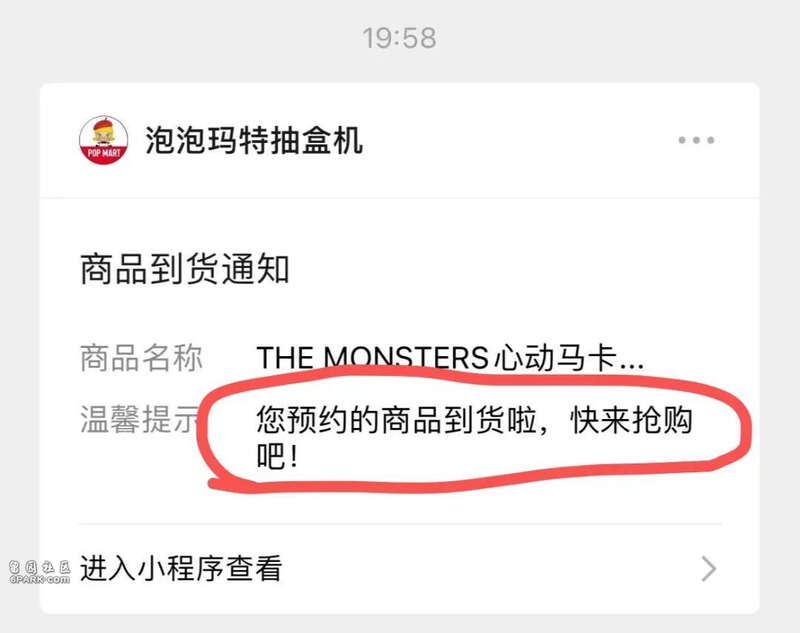
Task: Tap the 温馨提示 field label
Action: coord(140,419)
